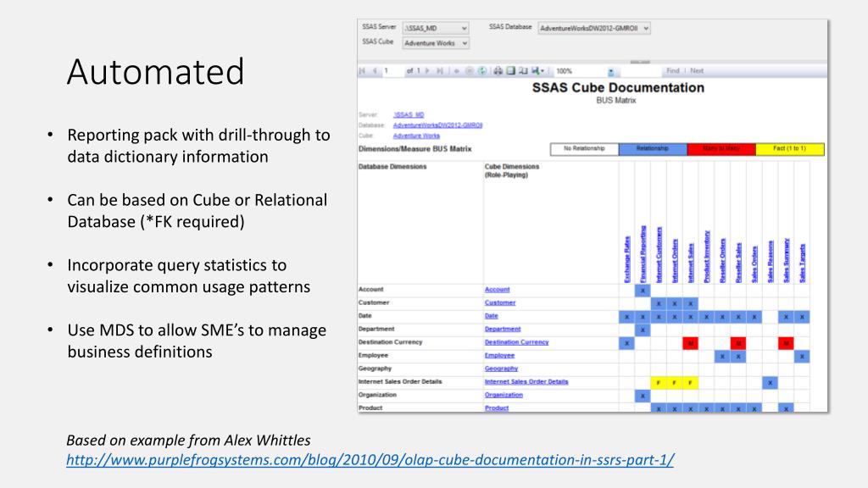
Task: Select 'Destination Currency' database dimension text
Action: tap(390, 342)
